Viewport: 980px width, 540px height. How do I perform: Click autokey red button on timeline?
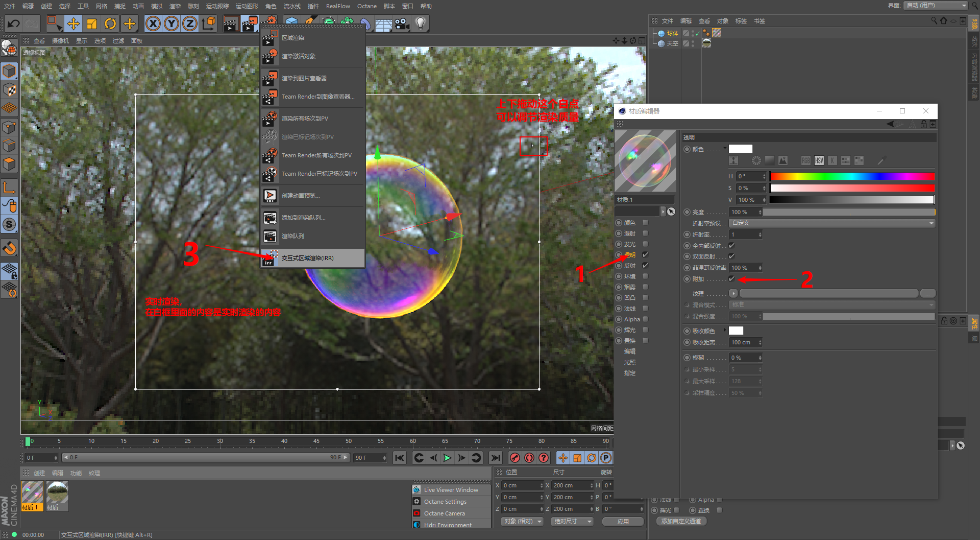[x=529, y=458]
